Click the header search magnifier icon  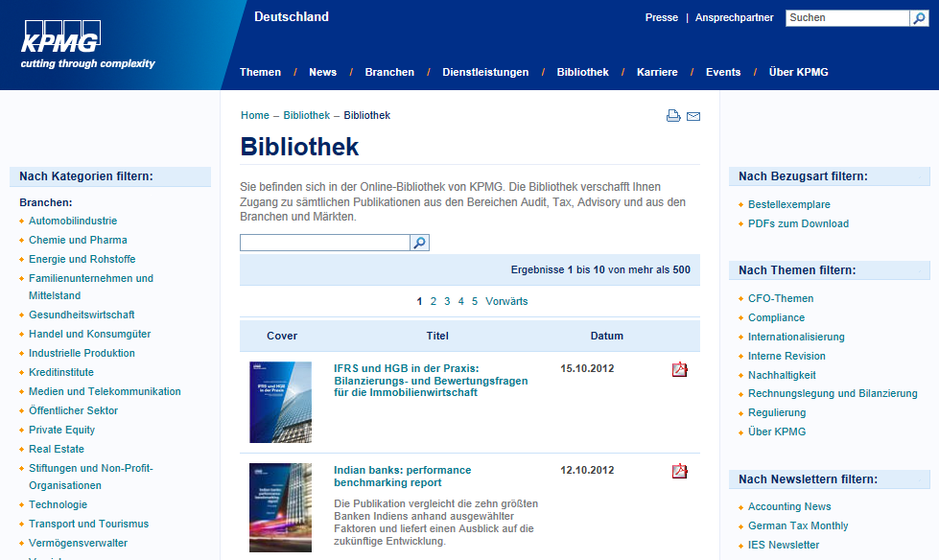tap(919, 18)
